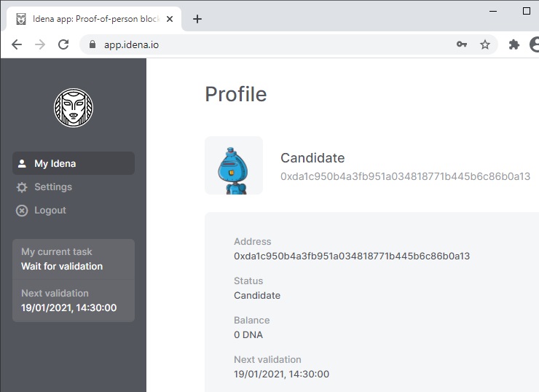Go back with browser back arrow

click(x=17, y=44)
